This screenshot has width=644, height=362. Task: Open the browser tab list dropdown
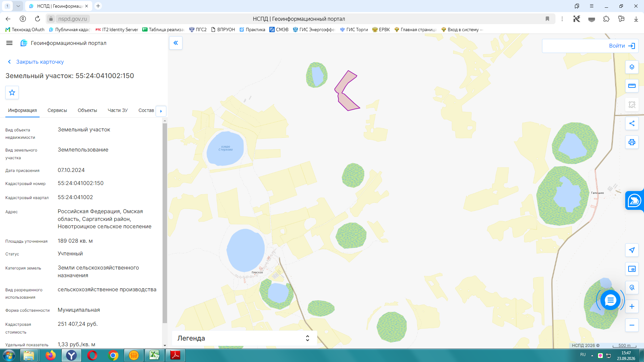18,6
